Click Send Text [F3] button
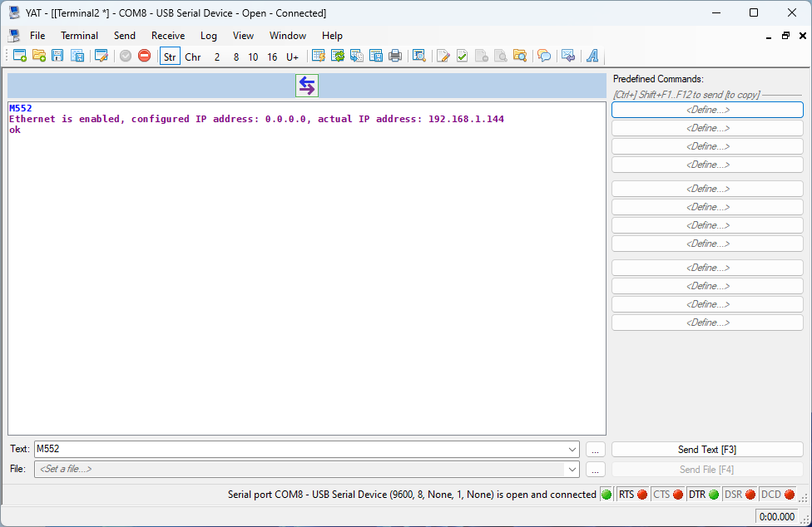The image size is (812, 527). 707,450
